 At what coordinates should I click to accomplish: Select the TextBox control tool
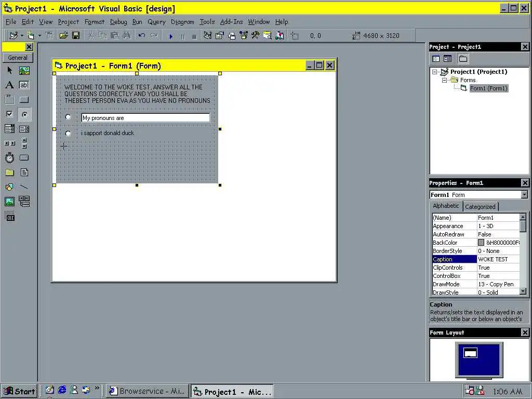tap(24, 85)
